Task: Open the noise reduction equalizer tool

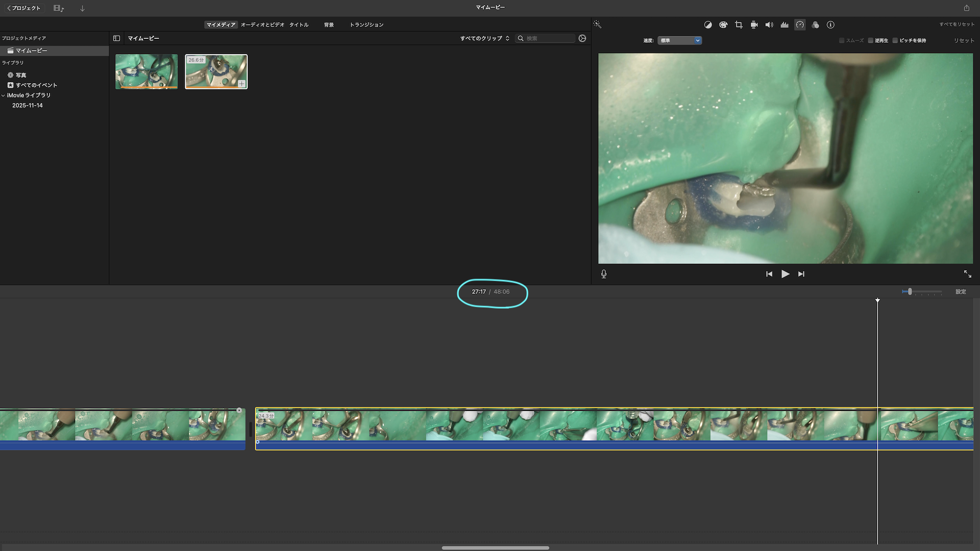Action: (785, 24)
